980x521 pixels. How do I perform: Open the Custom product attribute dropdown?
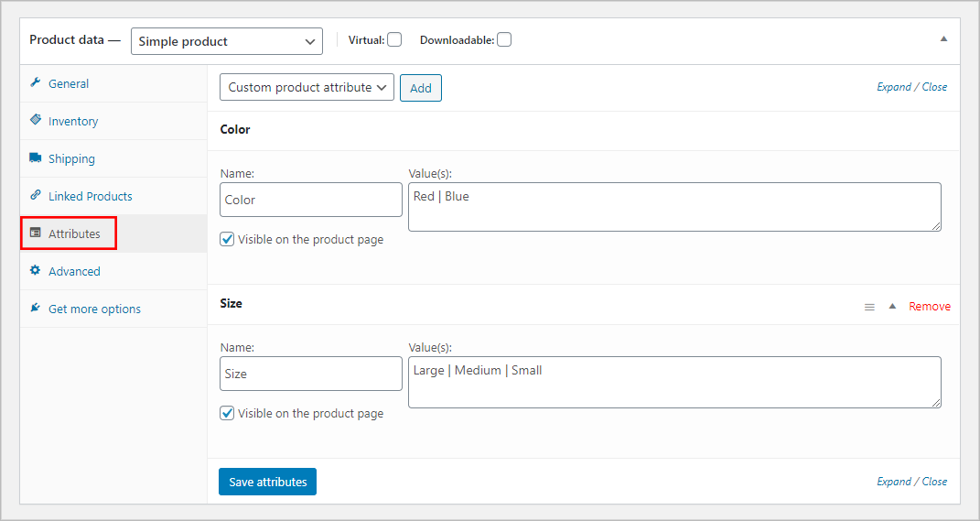click(307, 87)
